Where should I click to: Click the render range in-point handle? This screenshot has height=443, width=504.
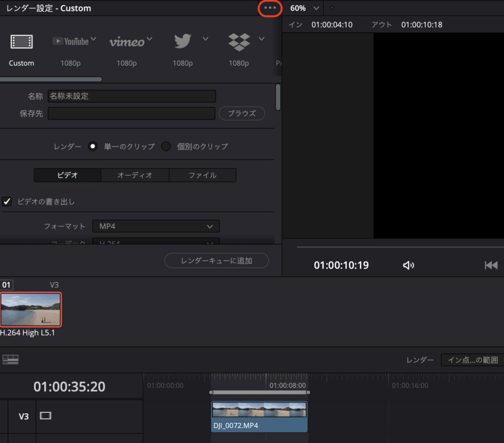(x=211, y=392)
